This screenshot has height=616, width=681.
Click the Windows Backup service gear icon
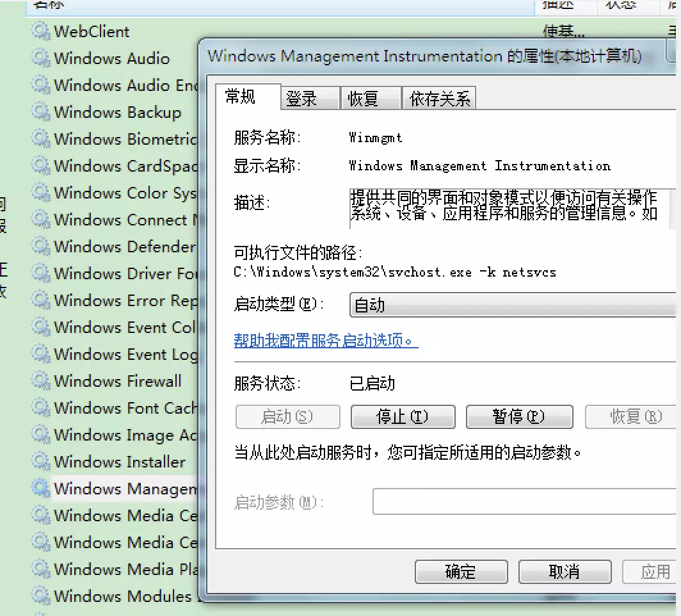(x=41, y=113)
